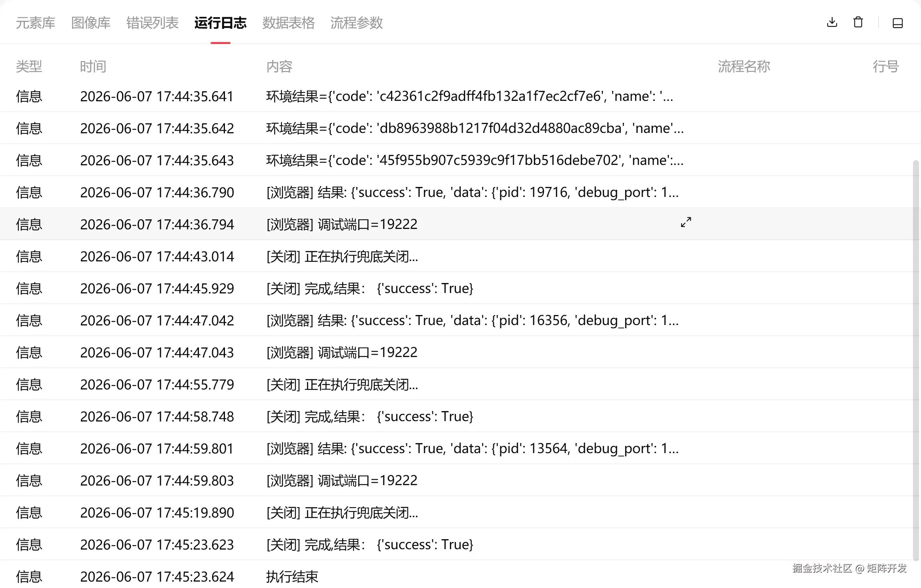Select the log with code 'db8963988b1217f04...'
The image size is (921, 588).
click(460, 128)
